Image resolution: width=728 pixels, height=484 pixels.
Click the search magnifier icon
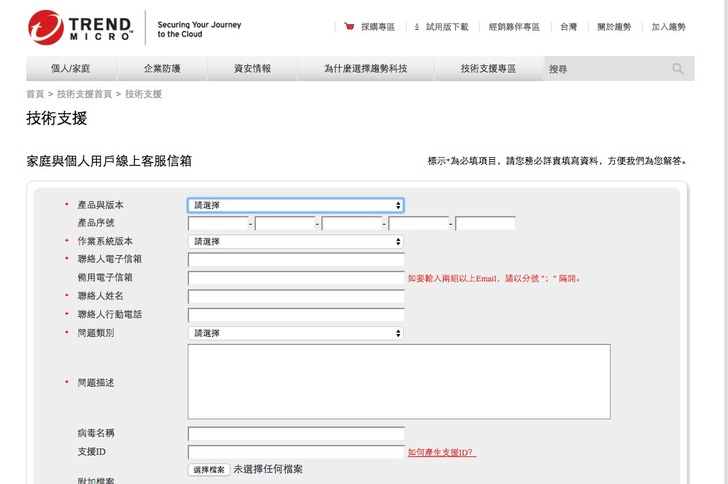(678, 69)
